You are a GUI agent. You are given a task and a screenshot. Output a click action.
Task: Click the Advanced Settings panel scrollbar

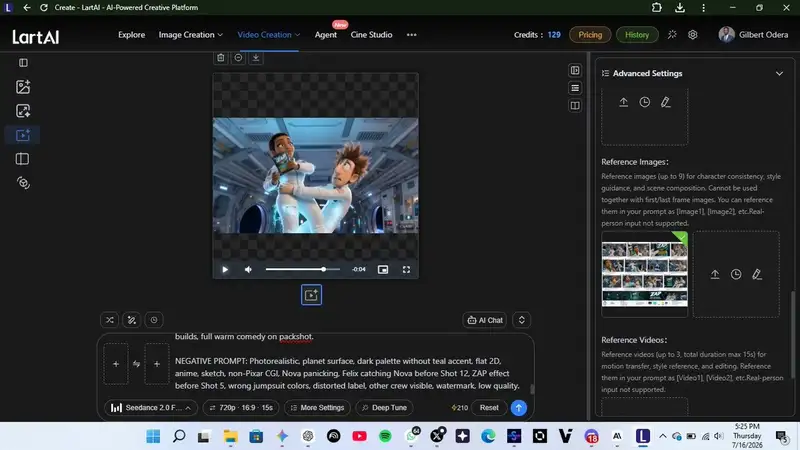[x=792, y=335]
